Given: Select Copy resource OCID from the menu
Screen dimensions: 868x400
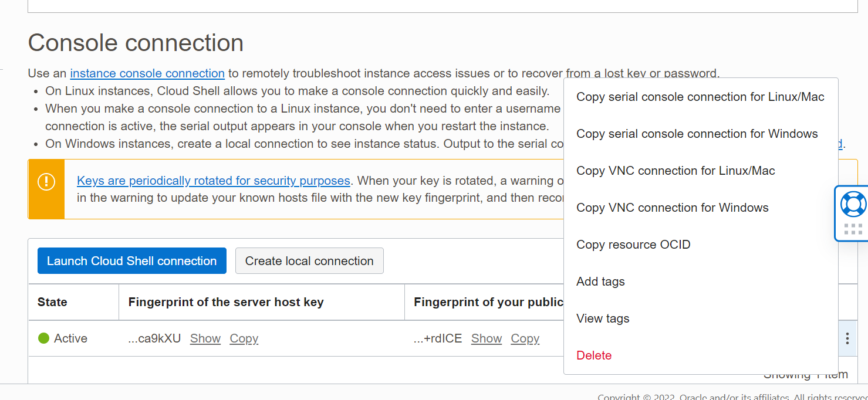Looking at the screenshot, I should (x=633, y=245).
